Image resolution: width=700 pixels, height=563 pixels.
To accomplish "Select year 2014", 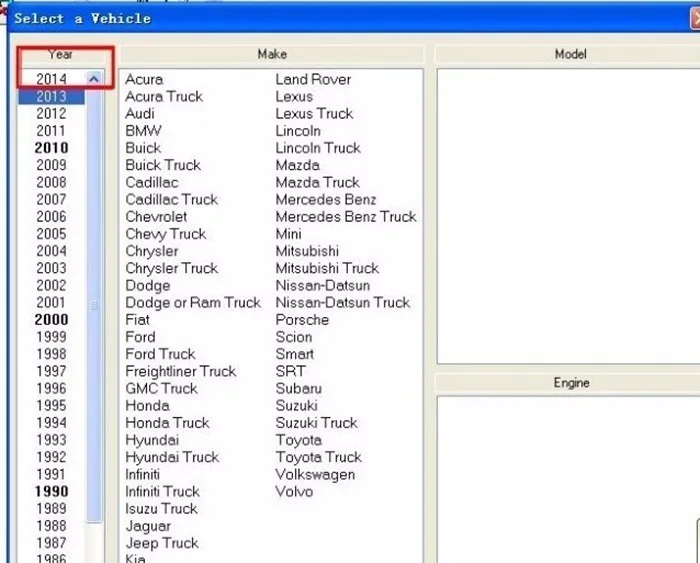I will click(51, 79).
